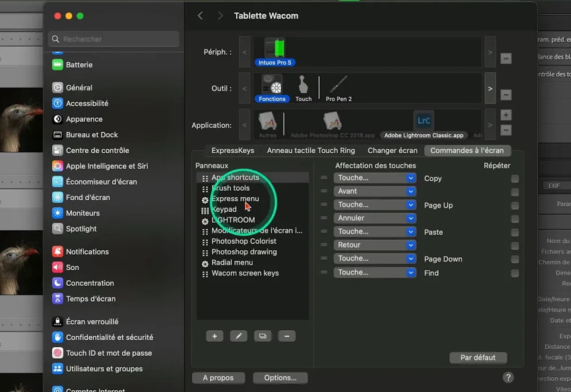This screenshot has width=571, height=392.
Task: Click the Par défaut button
Action: click(x=478, y=358)
